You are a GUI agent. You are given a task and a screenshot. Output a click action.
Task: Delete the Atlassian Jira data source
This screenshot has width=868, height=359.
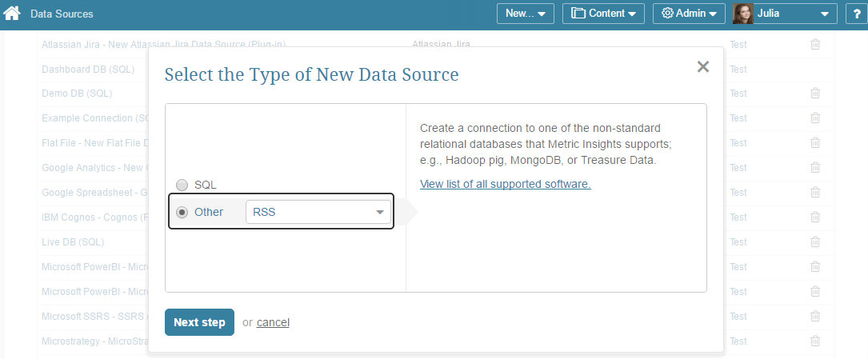tap(815, 44)
